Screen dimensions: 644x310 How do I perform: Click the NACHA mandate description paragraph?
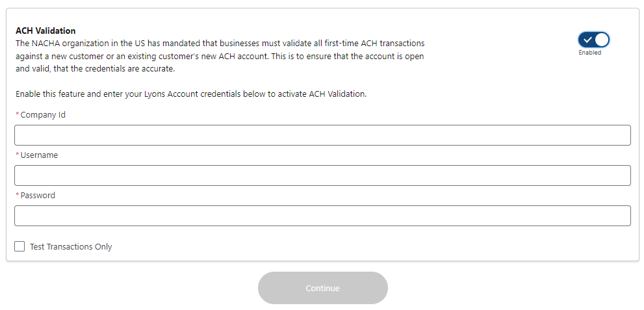coord(220,56)
